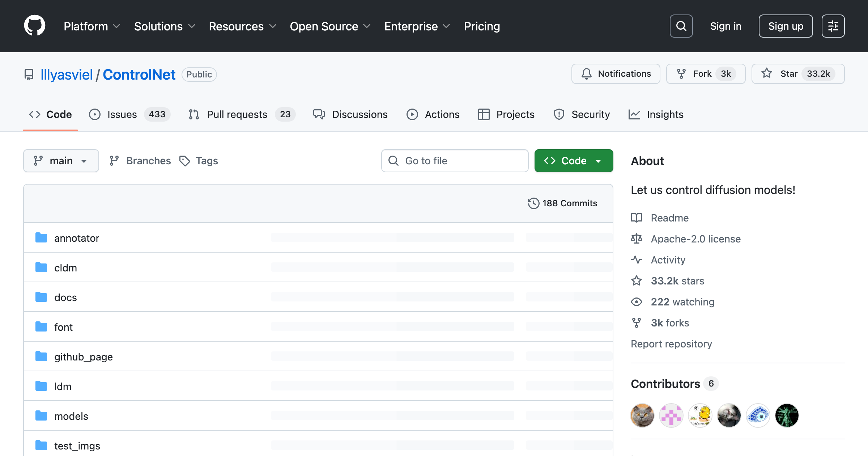Click the repository book icon beside lllyasviel
The height and width of the screenshot is (456, 868).
(29, 75)
